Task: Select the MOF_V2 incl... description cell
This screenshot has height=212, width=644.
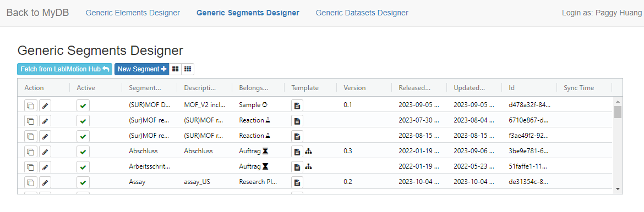Action: click(205, 105)
